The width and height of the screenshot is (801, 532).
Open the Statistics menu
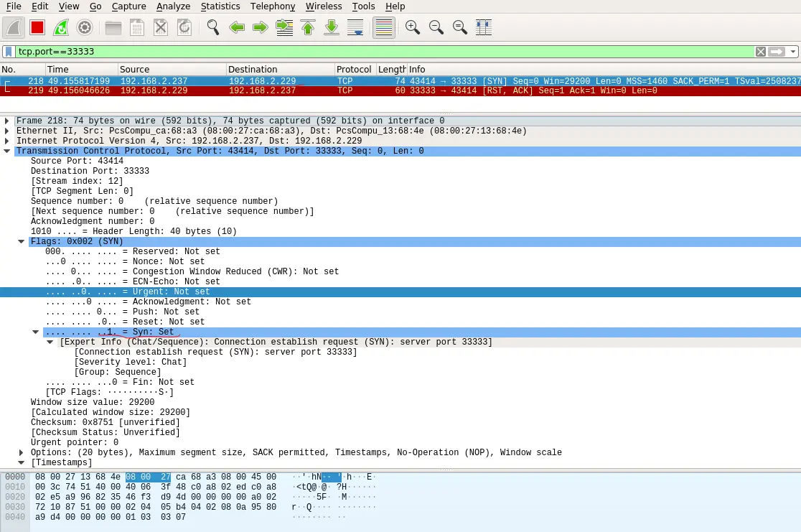(x=220, y=6)
